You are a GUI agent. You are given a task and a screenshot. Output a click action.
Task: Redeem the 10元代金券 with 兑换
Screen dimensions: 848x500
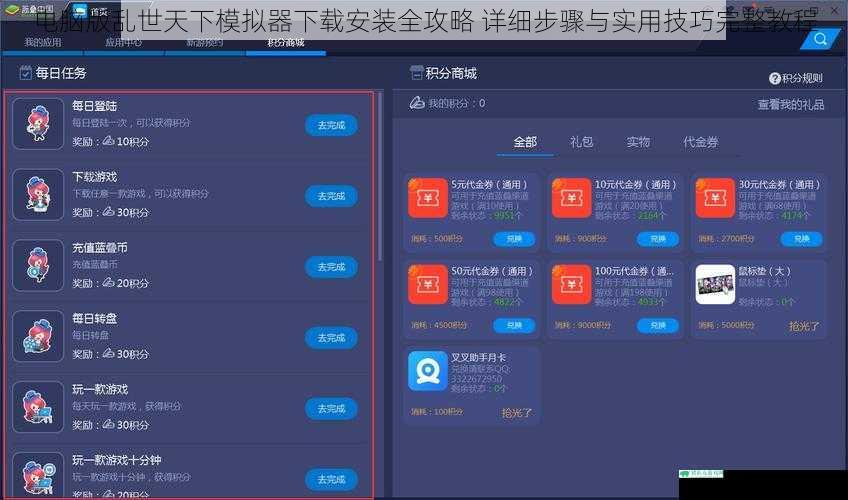click(x=658, y=239)
